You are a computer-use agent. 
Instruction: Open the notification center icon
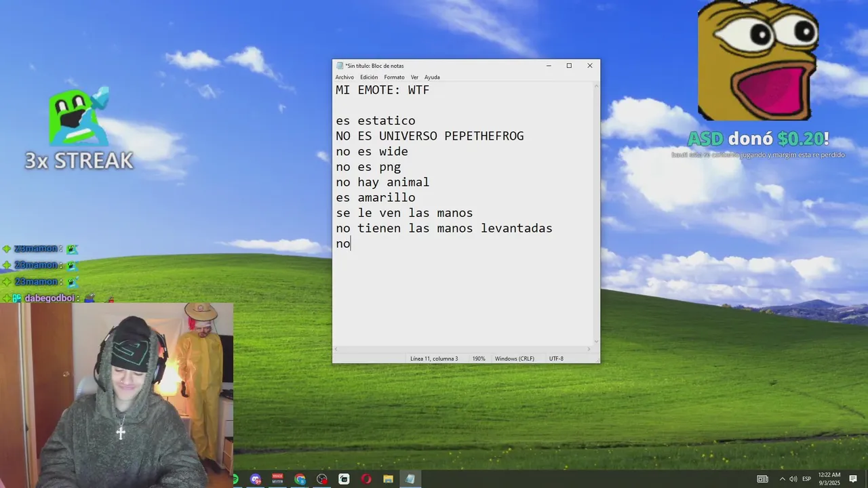click(x=853, y=479)
